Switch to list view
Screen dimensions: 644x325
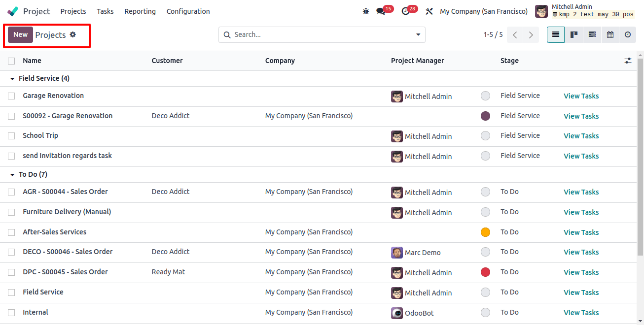click(x=556, y=34)
